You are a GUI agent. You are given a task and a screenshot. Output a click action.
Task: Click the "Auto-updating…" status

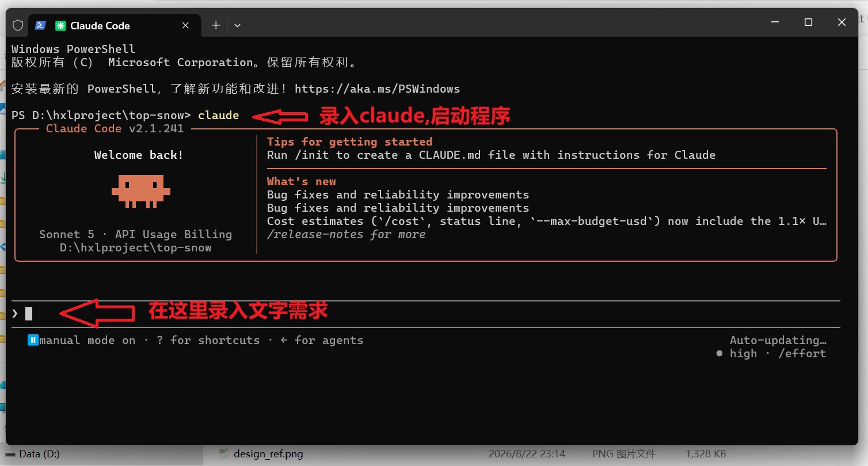pyautogui.click(x=778, y=341)
